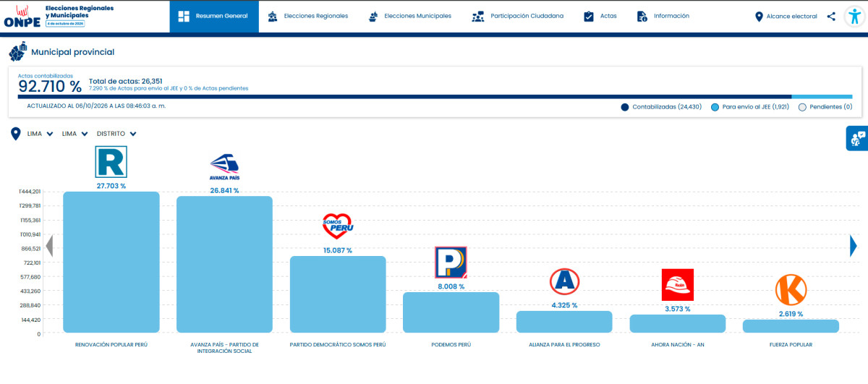Open the Participación Ciudadana tab
Image resolution: width=868 pixels, height=384 pixels.
(517, 16)
